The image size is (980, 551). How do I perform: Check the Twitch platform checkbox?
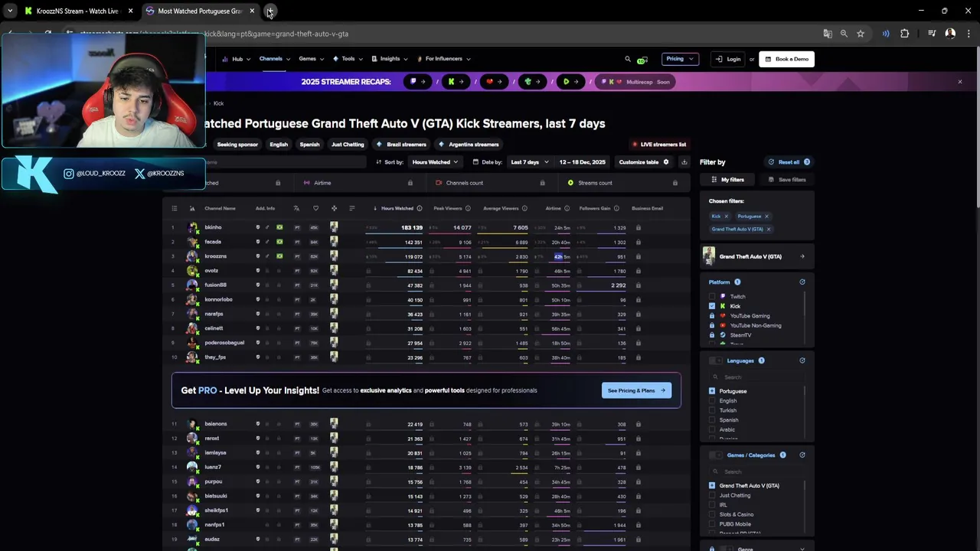[712, 296]
